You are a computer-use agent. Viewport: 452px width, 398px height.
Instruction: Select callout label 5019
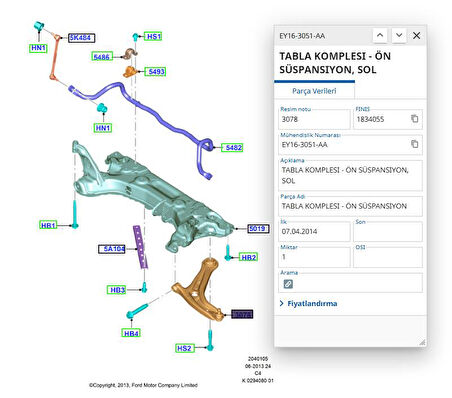coord(258,229)
